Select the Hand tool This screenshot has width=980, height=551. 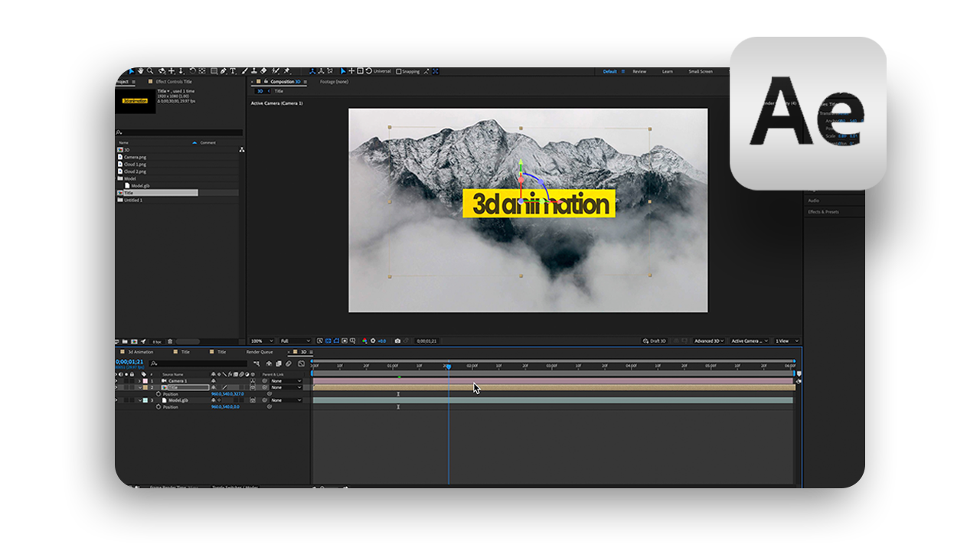140,71
